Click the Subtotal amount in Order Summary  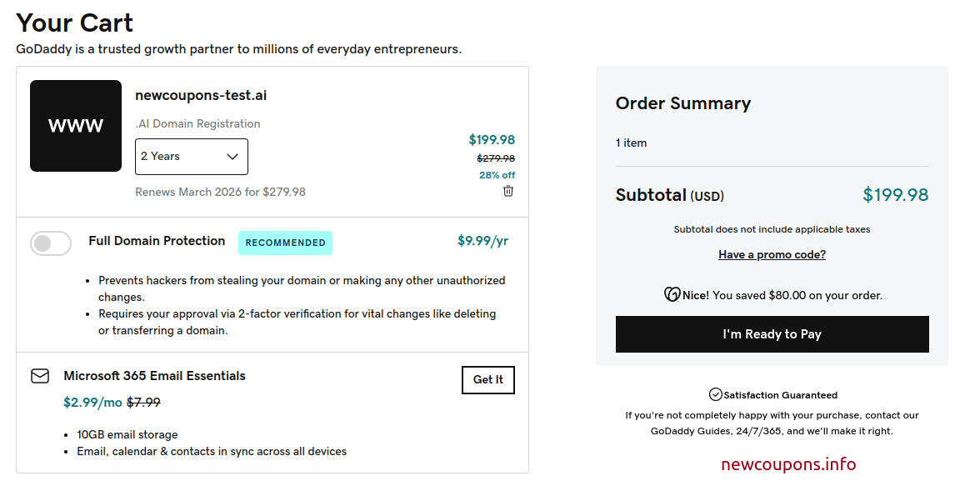pos(895,195)
